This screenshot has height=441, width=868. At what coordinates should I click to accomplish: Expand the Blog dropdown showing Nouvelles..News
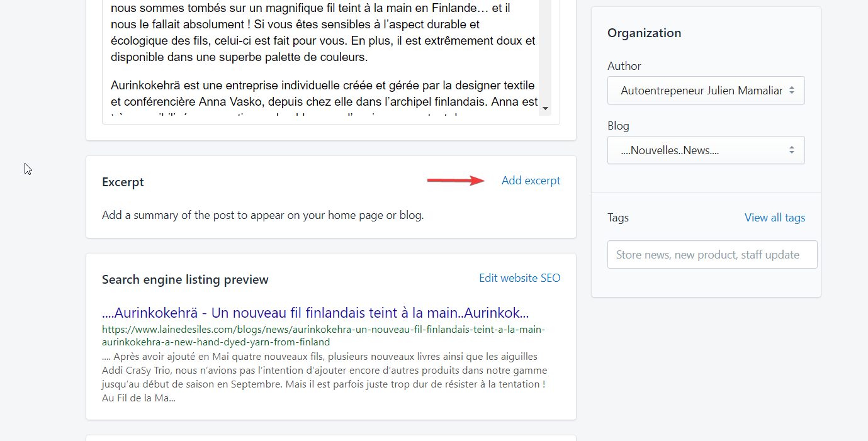(x=701, y=150)
